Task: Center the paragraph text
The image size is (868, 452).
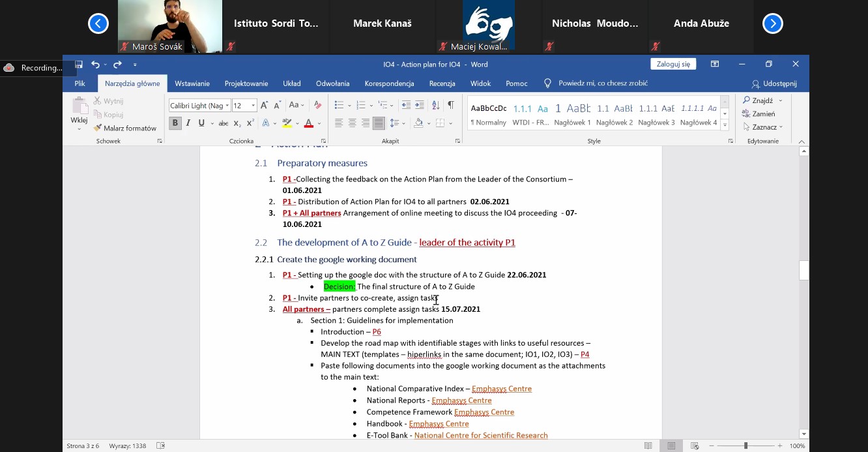Action: (x=352, y=123)
